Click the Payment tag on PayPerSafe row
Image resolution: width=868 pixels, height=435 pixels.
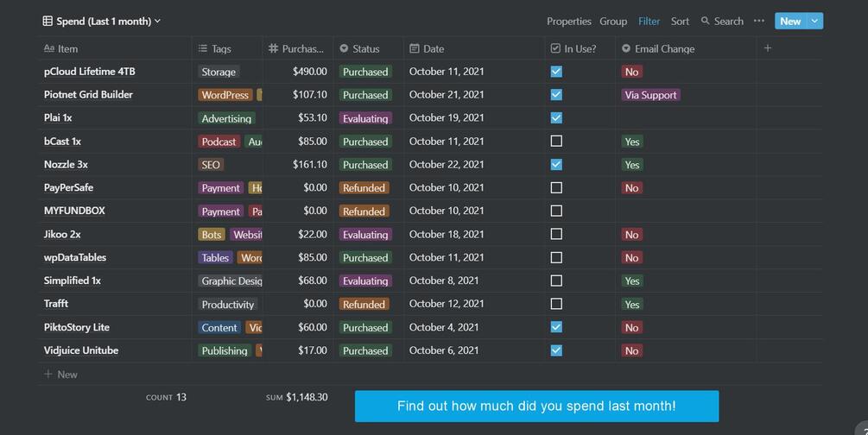tap(220, 188)
